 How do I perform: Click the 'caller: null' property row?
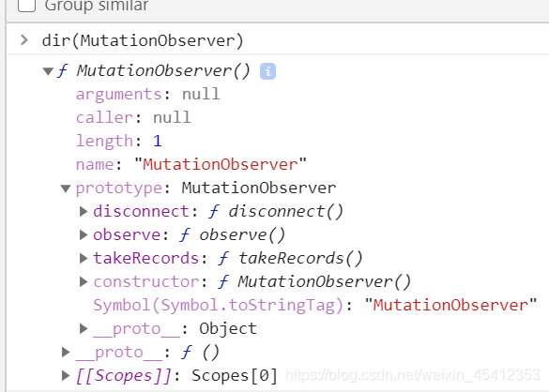pos(133,117)
